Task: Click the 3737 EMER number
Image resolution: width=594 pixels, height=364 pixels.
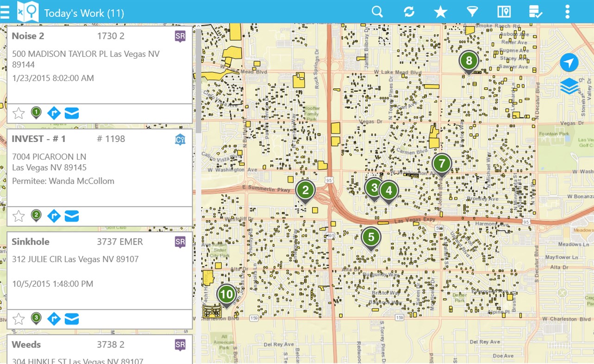Action: [x=120, y=241]
